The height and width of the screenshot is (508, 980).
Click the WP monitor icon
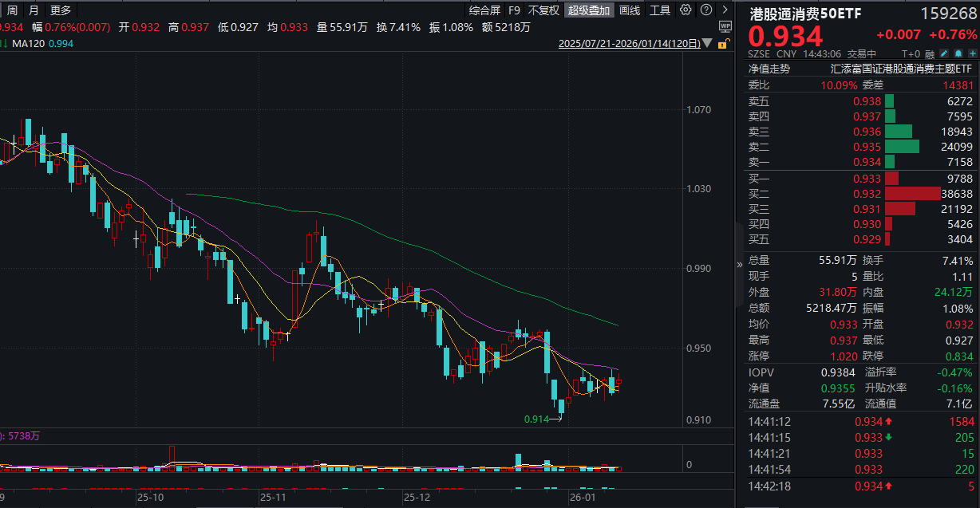click(x=725, y=26)
